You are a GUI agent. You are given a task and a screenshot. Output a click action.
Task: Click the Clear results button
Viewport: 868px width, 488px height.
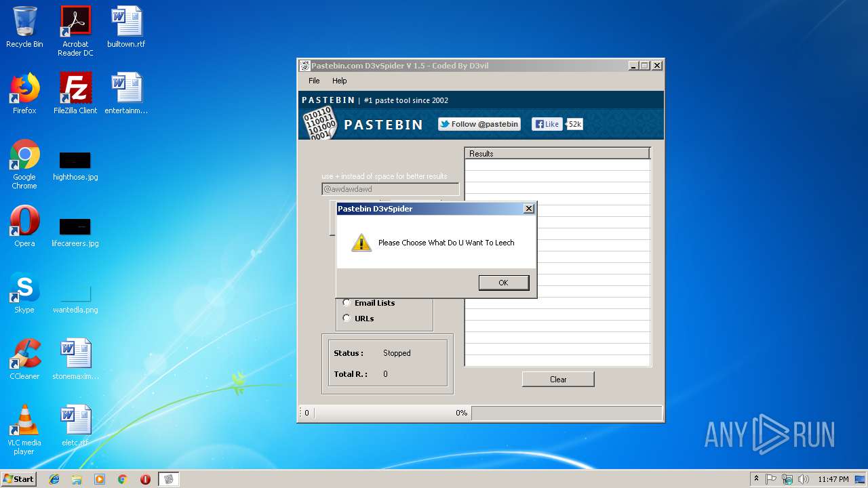[558, 380]
